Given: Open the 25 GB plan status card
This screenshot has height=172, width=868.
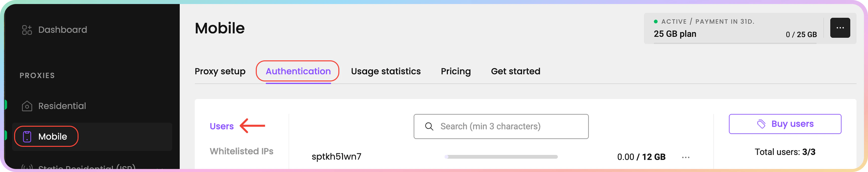Looking at the screenshot, I should 731,29.
